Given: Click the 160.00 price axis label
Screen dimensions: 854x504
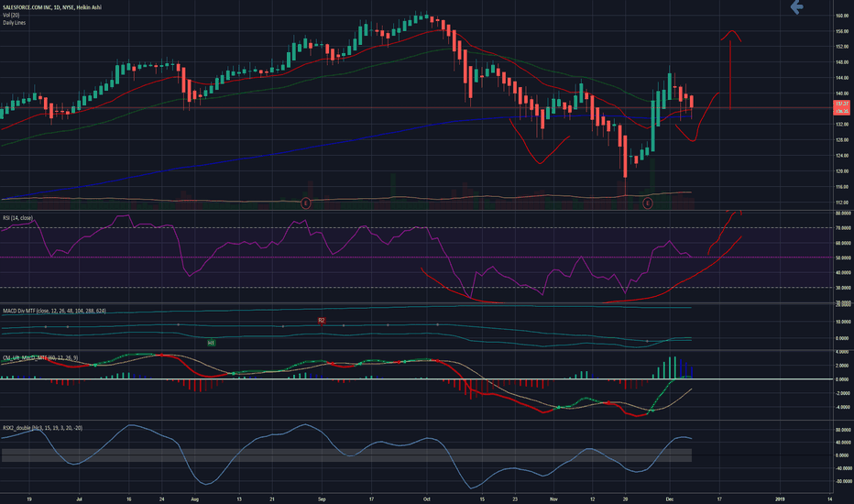Looking at the screenshot, I should pos(842,16).
